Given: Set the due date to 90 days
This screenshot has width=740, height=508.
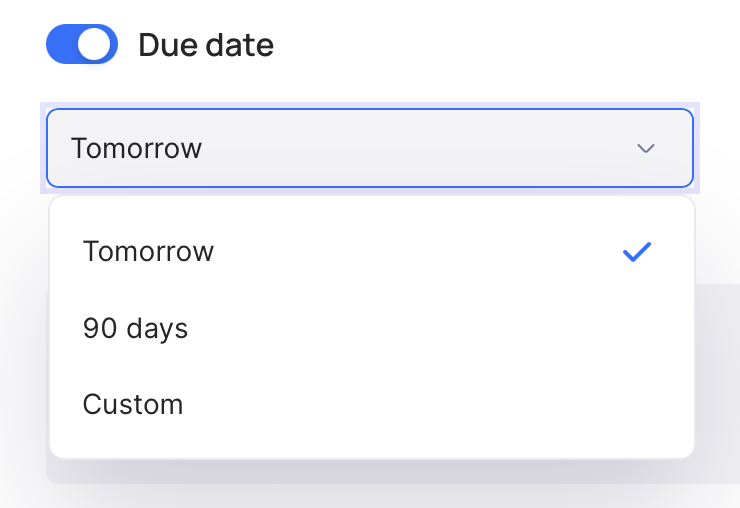Looking at the screenshot, I should (135, 328).
